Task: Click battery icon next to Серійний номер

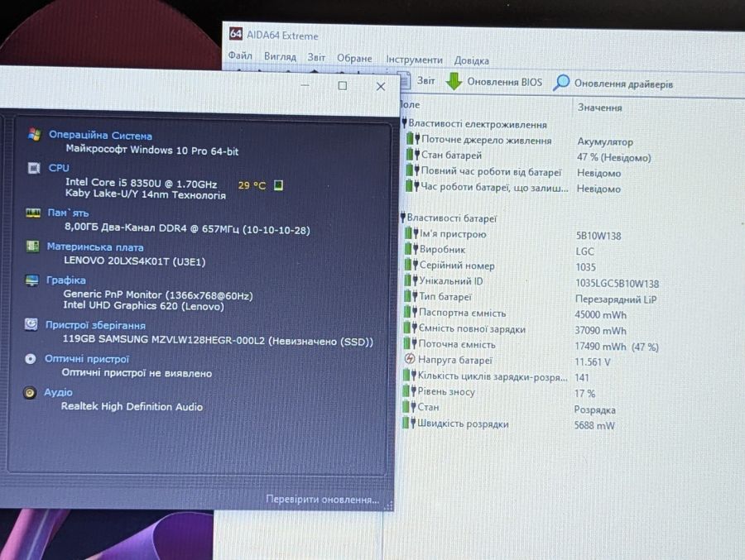Action: (411, 265)
